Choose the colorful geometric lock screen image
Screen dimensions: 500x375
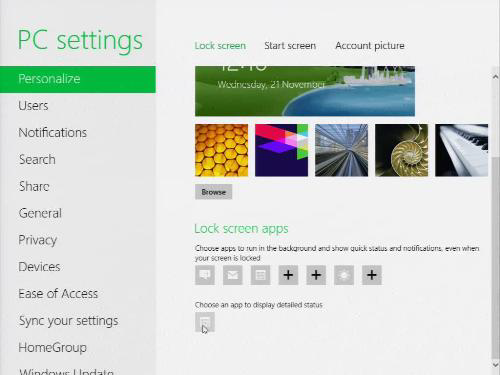point(281,150)
